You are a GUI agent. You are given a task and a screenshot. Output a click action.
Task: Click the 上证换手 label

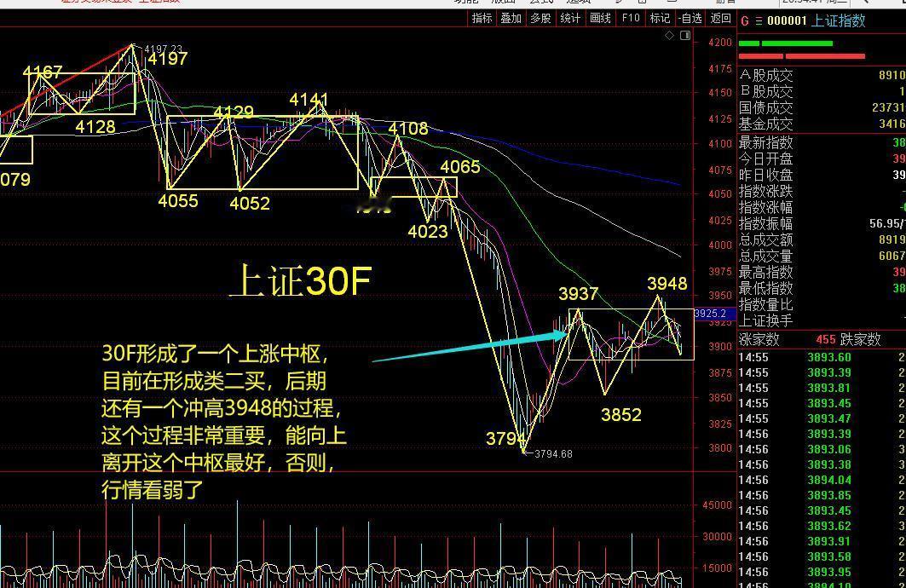click(x=766, y=320)
